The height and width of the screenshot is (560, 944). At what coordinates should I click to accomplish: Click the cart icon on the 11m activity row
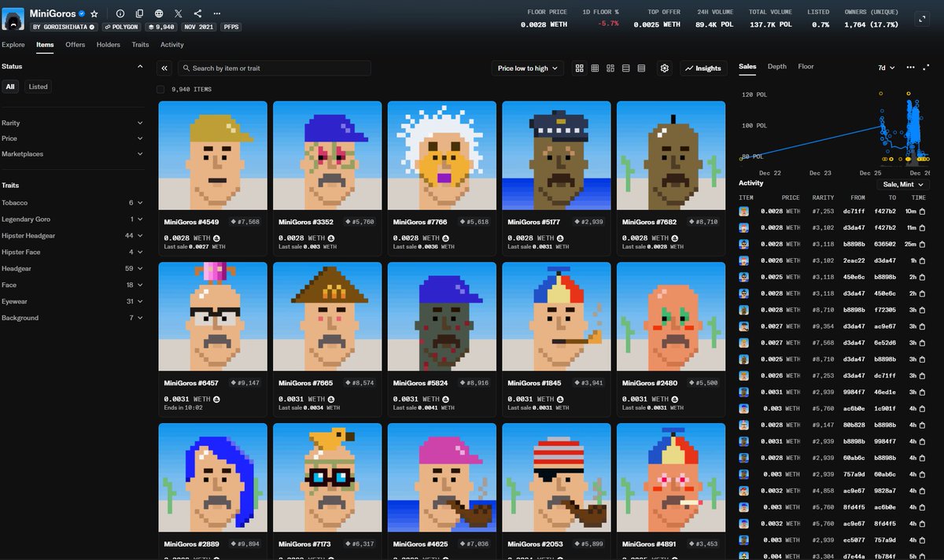coord(922,227)
